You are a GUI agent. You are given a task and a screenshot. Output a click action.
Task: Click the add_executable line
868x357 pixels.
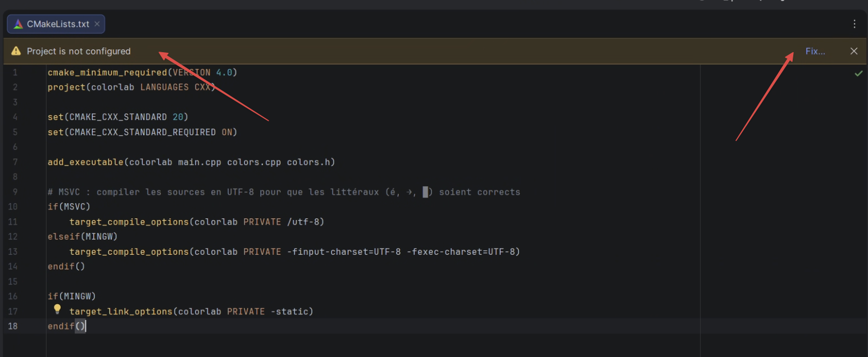pyautogui.click(x=191, y=162)
